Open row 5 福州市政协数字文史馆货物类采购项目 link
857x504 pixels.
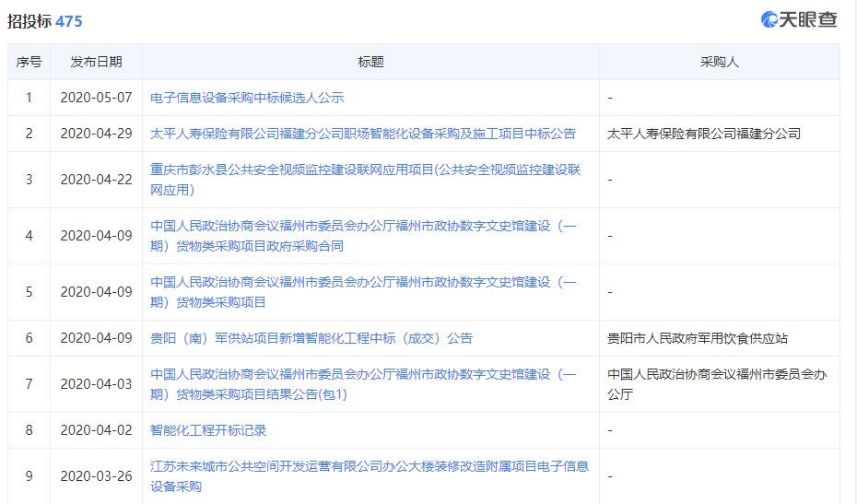[x=363, y=292]
